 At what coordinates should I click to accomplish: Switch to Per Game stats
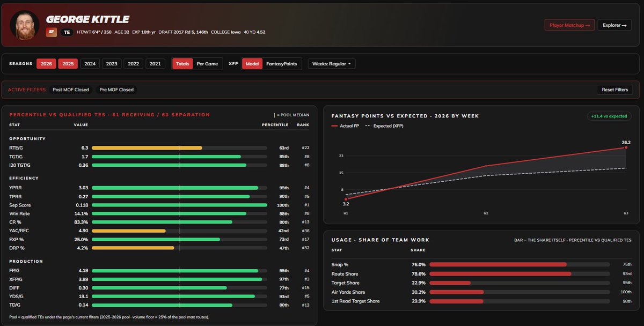207,64
